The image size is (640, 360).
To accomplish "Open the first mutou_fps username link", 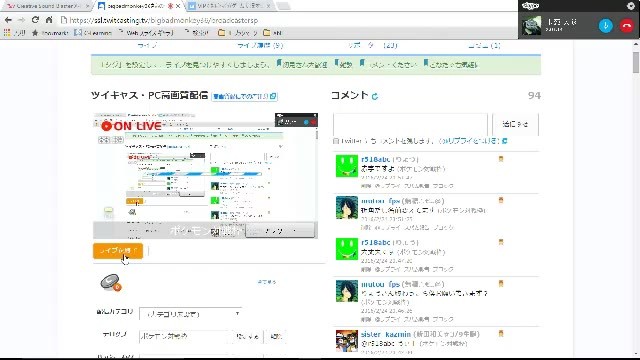I will coord(380,201).
